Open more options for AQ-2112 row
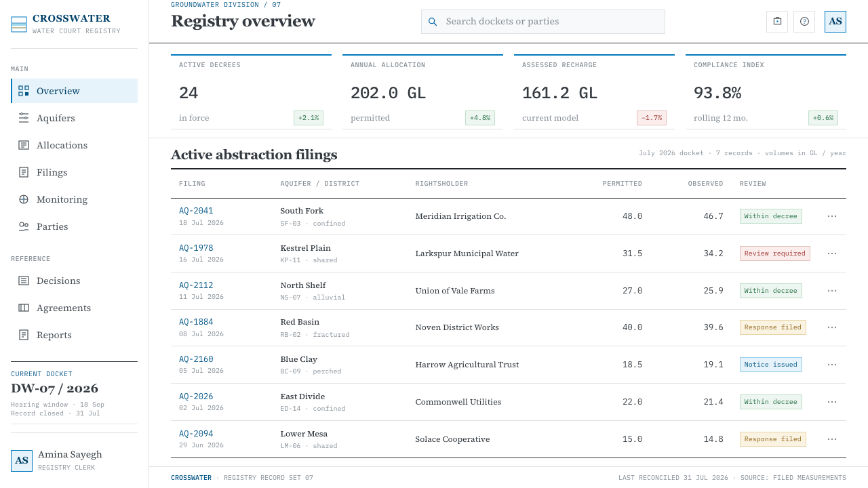This screenshot has height=488, width=868. [x=832, y=291]
